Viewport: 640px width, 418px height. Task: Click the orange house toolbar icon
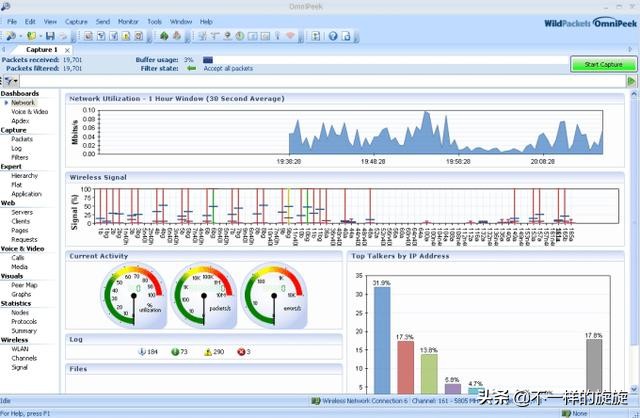[177, 36]
